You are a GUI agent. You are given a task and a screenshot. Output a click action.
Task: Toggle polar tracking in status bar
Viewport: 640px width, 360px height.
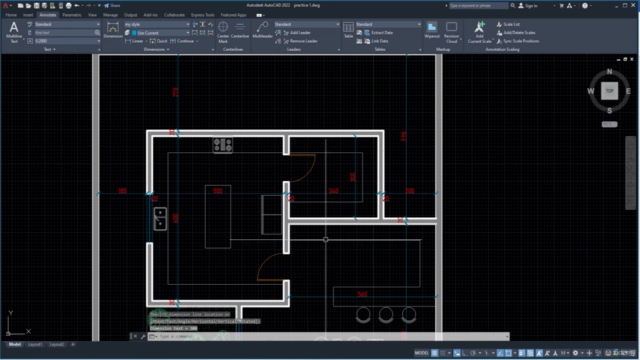point(473,353)
